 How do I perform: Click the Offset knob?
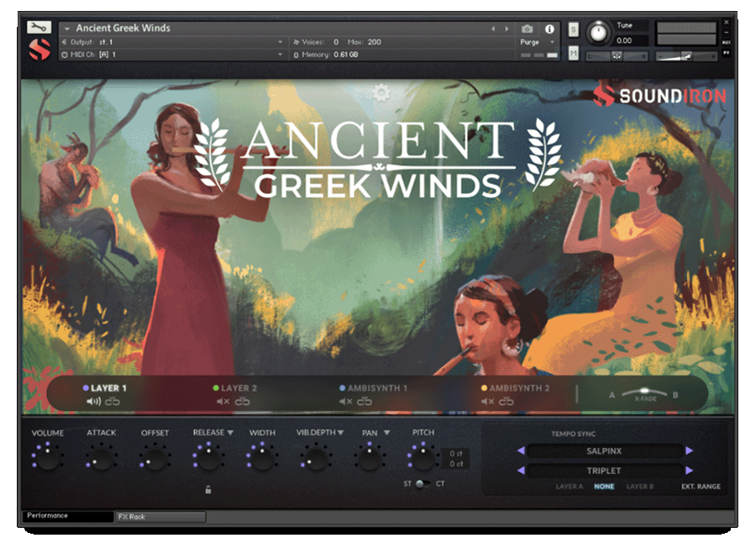point(155,458)
